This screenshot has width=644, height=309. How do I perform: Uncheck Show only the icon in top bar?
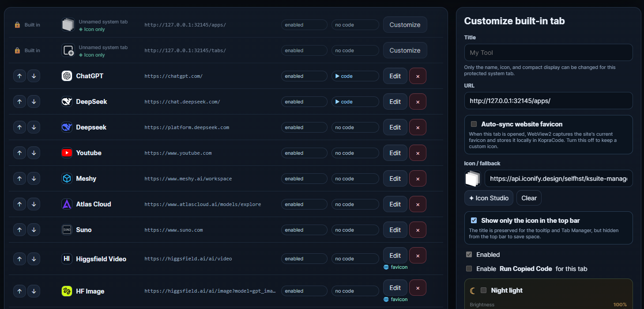pyautogui.click(x=474, y=221)
